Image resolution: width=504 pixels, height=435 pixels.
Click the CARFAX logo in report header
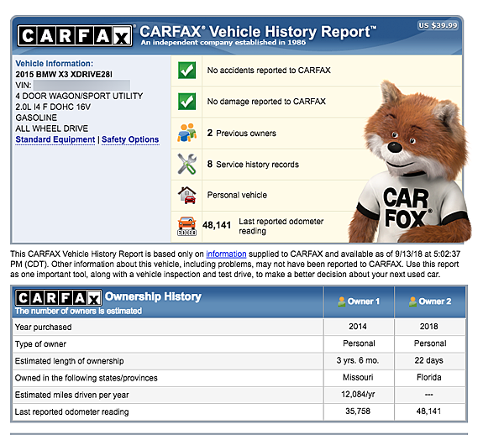tap(75, 35)
